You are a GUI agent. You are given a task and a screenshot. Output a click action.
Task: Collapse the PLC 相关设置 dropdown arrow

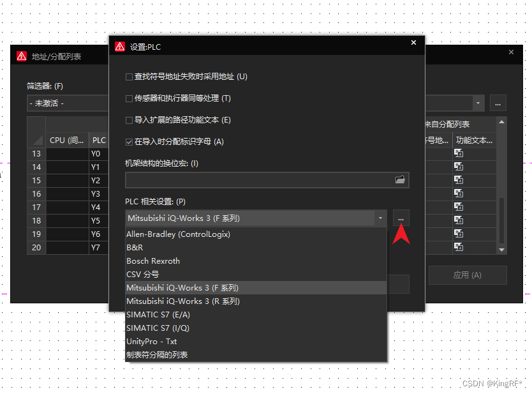tap(381, 218)
